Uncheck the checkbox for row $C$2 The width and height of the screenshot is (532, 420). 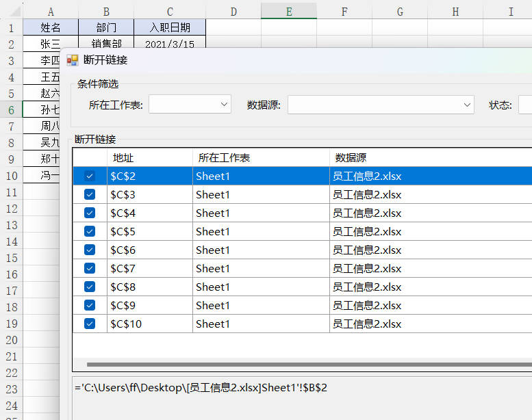(90, 176)
